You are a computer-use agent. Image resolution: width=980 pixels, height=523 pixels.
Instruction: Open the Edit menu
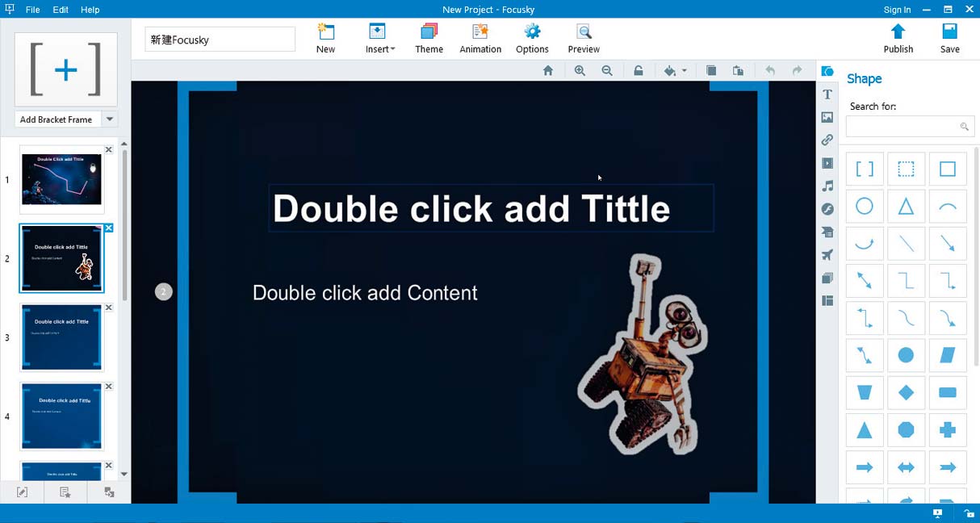(x=61, y=10)
